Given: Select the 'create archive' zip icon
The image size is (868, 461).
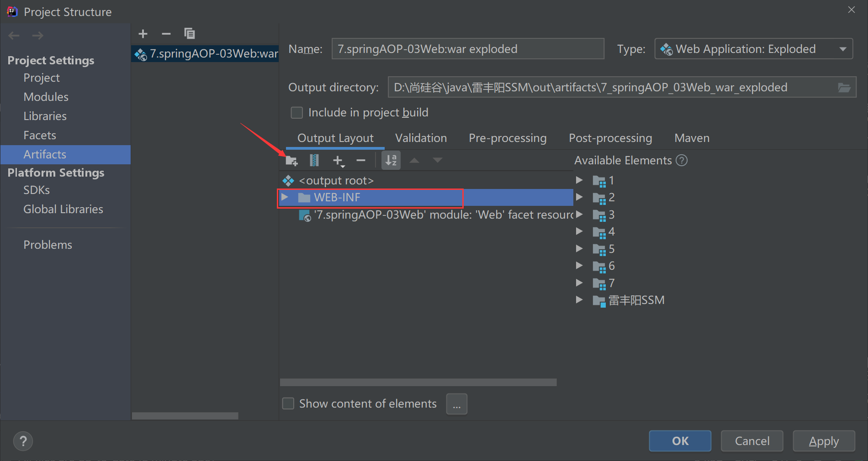Looking at the screenshot, I should click(x=314, y=160).
